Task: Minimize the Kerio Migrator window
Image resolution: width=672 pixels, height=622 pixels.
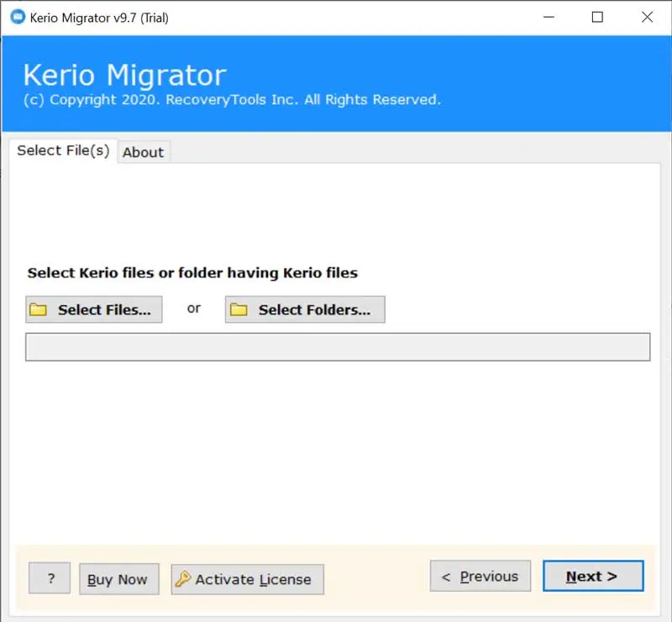Action: [x=549, y=18]
